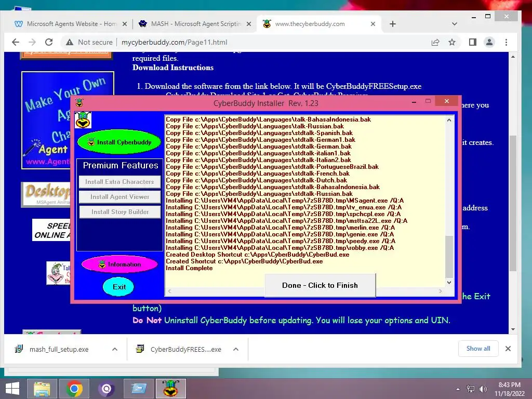
Task: Click volume speaker icon in tray
Action: click(x=483, y=389)
